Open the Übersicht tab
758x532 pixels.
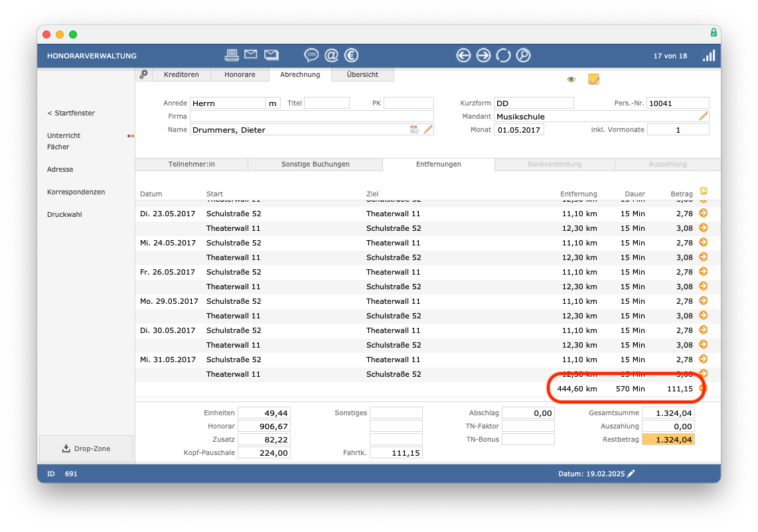362,74
